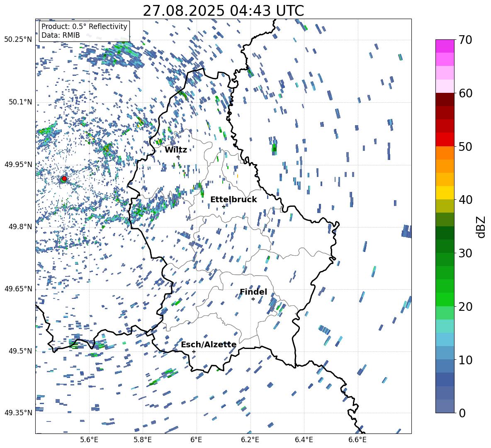This screenshot has width=491, height=448.
Task: Click the plot title 27.08.2025 04:43 UTC
Action: (223, 11)
